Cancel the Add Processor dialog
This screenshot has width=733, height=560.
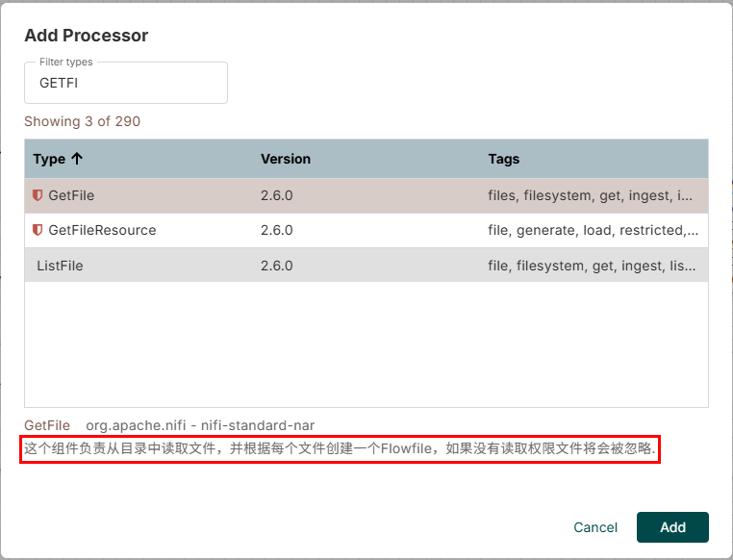coord(595,527)
